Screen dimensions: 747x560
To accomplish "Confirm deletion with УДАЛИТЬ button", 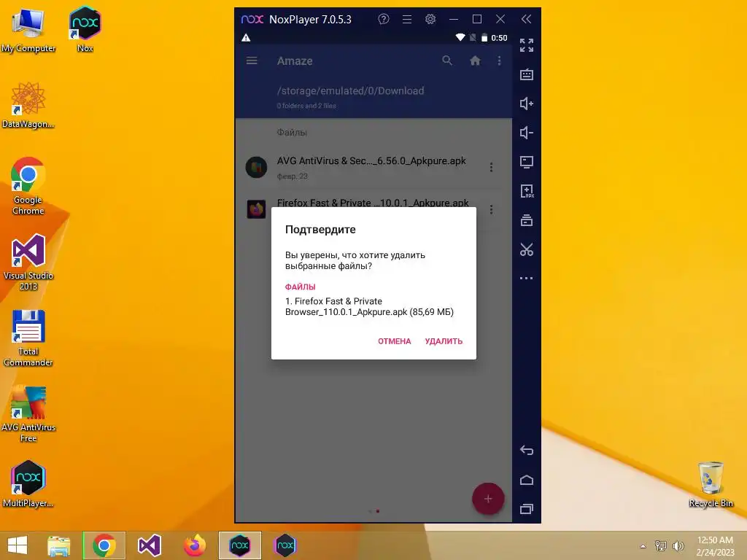I will click(x=444, y=341).
